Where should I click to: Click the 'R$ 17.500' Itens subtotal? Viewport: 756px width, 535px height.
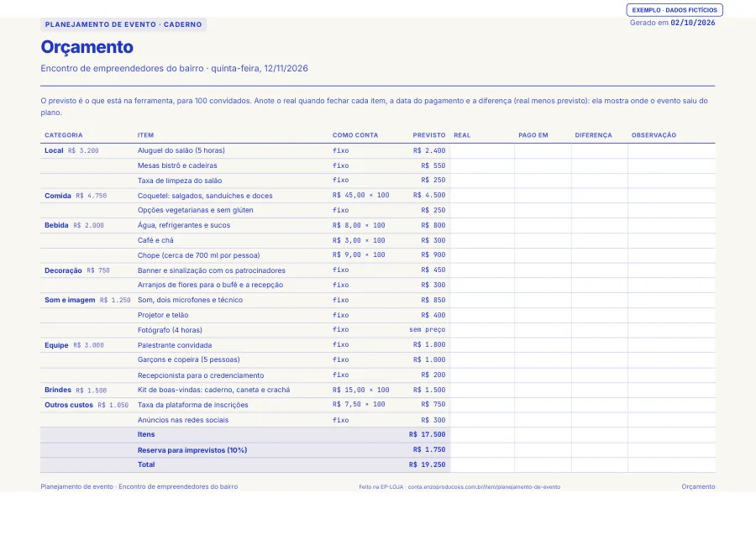(x=428, y=435)
